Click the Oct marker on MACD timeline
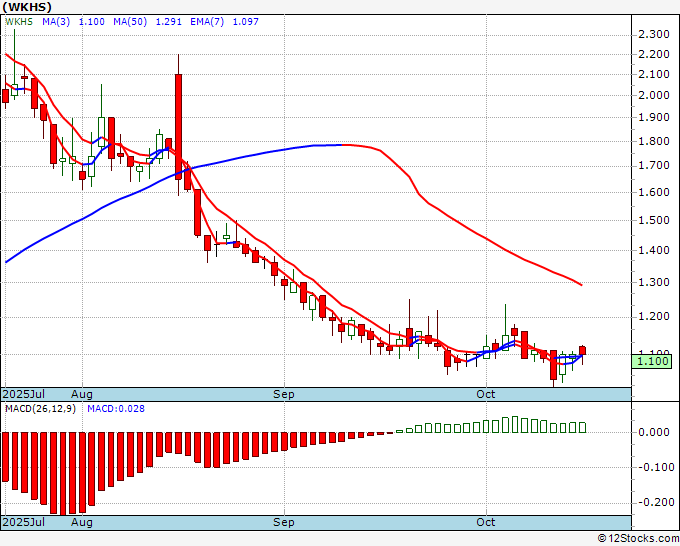 [x=485, y=522]
